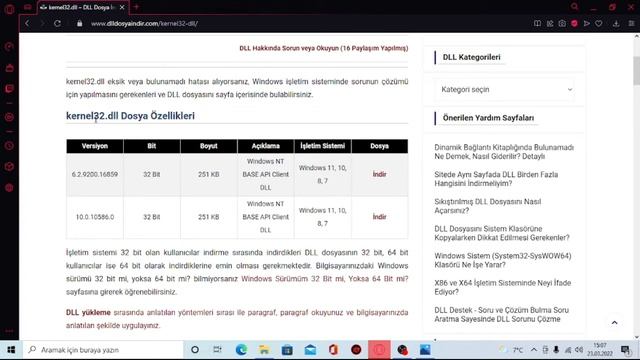The image size is (640, 360).
Task: Add page to bookmarks with heart icon
Action: tap(599, 24)
